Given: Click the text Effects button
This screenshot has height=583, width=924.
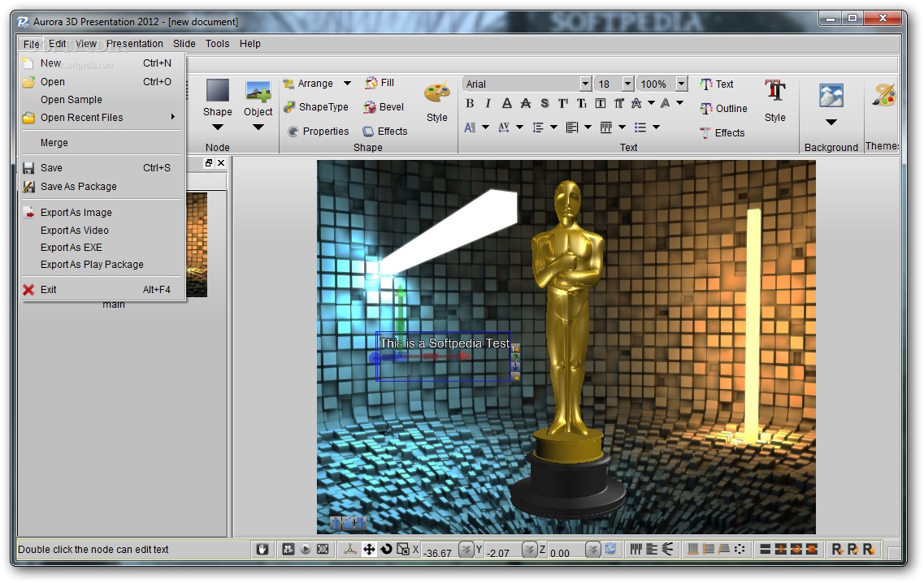Looking at the screenshot, I should coord(723,133).
